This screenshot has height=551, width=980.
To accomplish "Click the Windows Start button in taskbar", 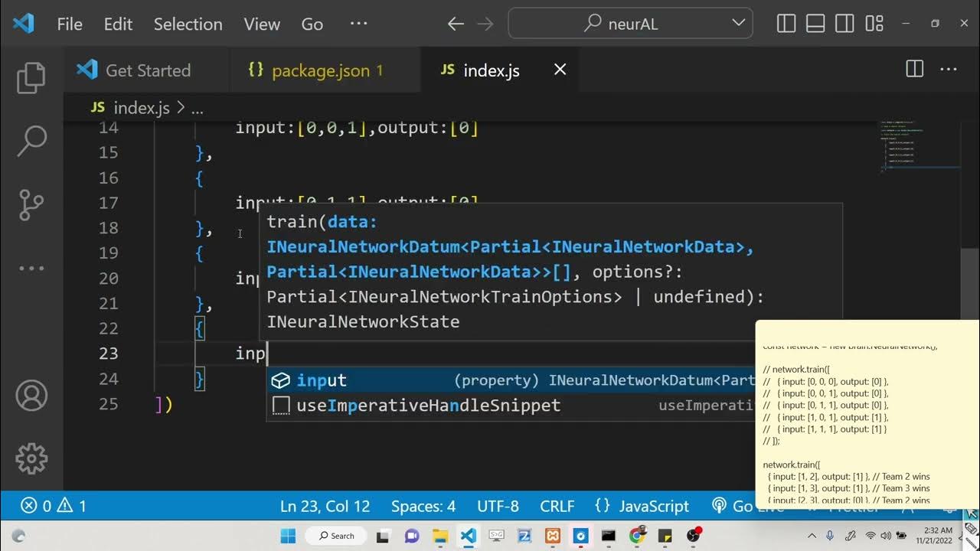I will coord(288,536).
